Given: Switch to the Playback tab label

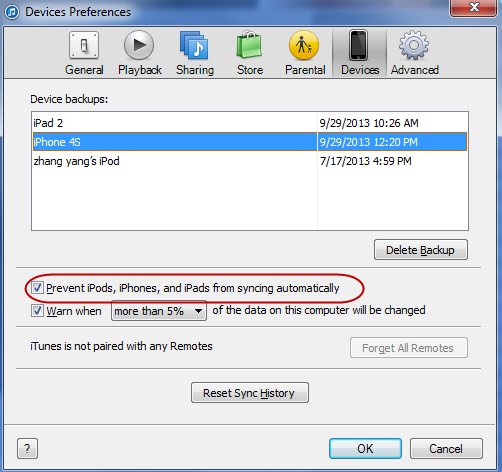Looking at the screenshot, I should pos(140,70).
